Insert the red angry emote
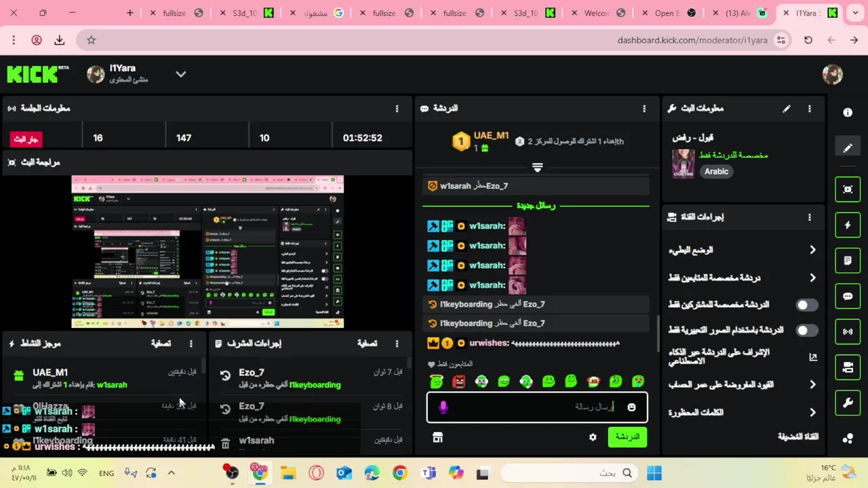Image resolution: width=868 pixels, height=488 pixels. (x=459, y=382)
